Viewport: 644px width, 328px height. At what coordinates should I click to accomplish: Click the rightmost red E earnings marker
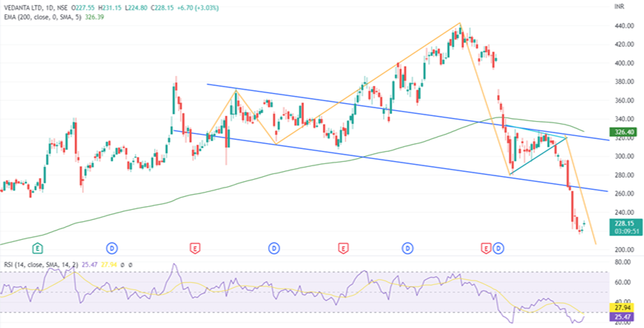[x=486, y=248]
